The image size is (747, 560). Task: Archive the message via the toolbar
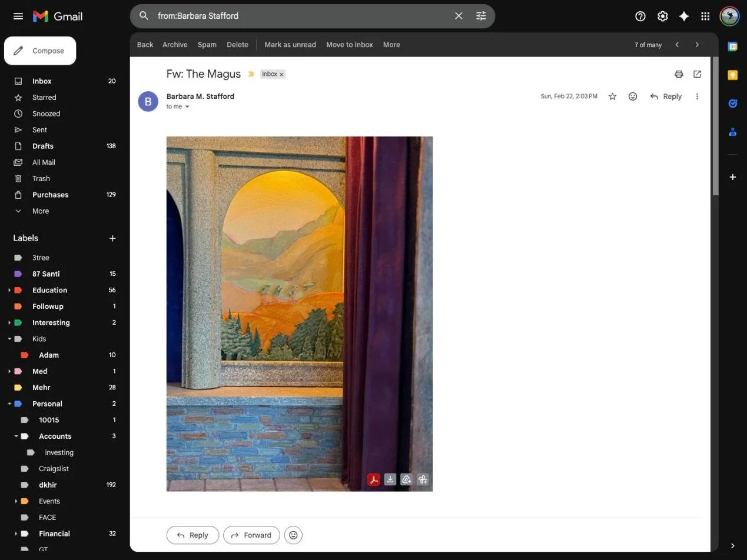coord(175,45)
